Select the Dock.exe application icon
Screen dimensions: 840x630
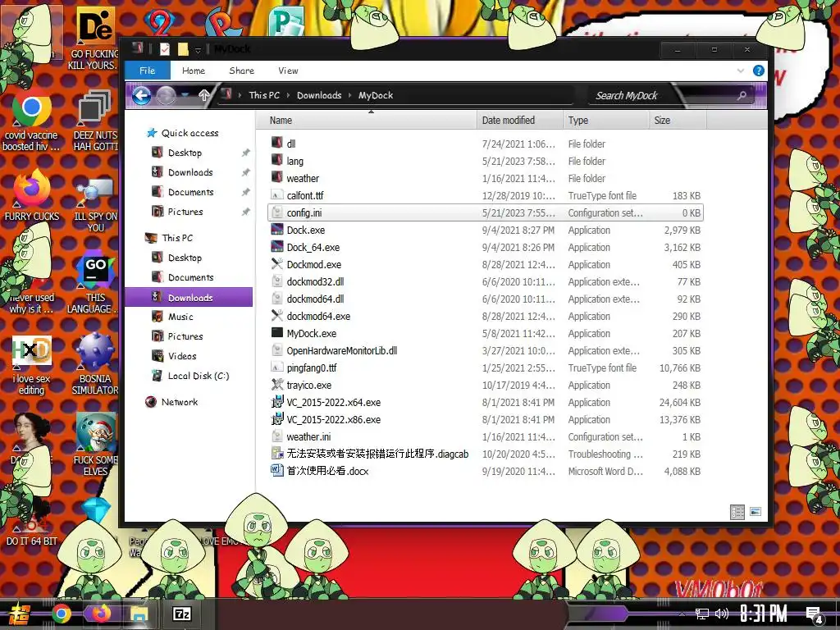coord(277,230)
